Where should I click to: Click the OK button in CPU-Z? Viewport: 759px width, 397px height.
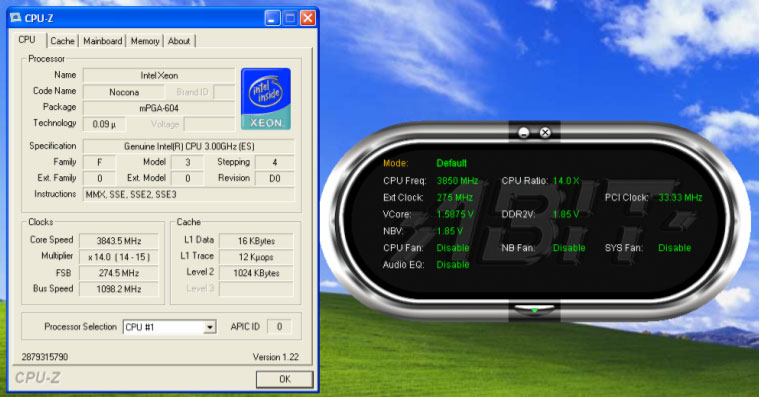pos(285,379)
